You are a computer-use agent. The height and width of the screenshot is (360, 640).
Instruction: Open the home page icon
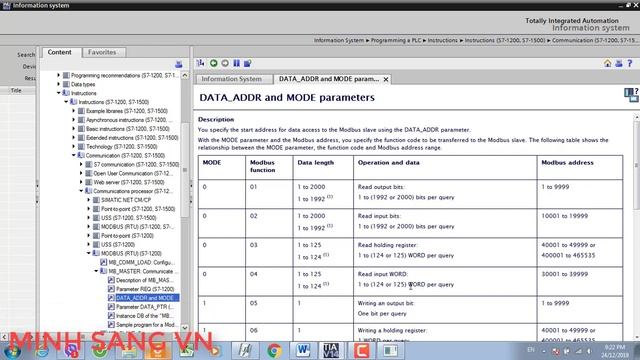[x=607, y=63]
